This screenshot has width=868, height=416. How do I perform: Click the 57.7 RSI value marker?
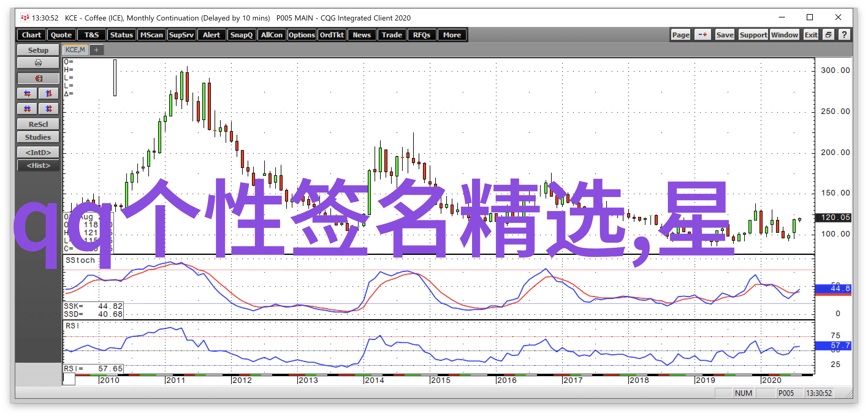point(833,345)
